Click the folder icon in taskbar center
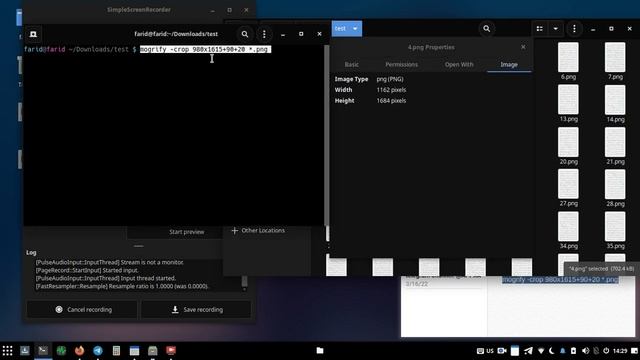640x360 pixels. tap(320, 351)
